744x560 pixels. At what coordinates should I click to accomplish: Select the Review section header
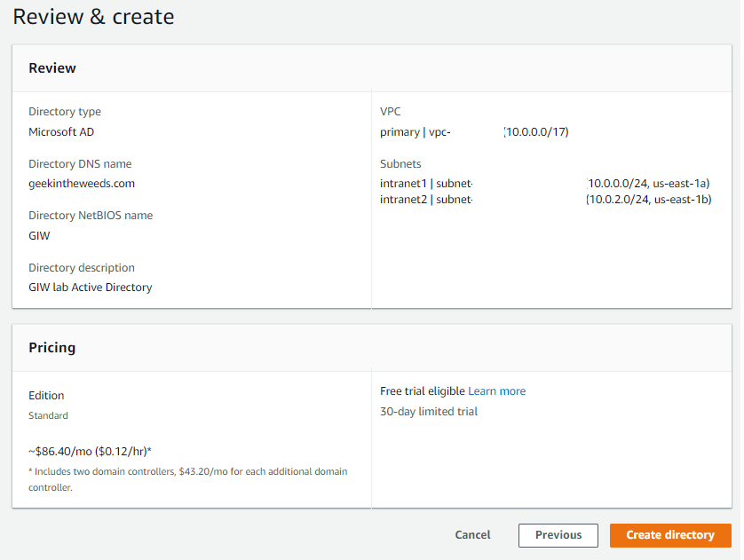point(52,68)
